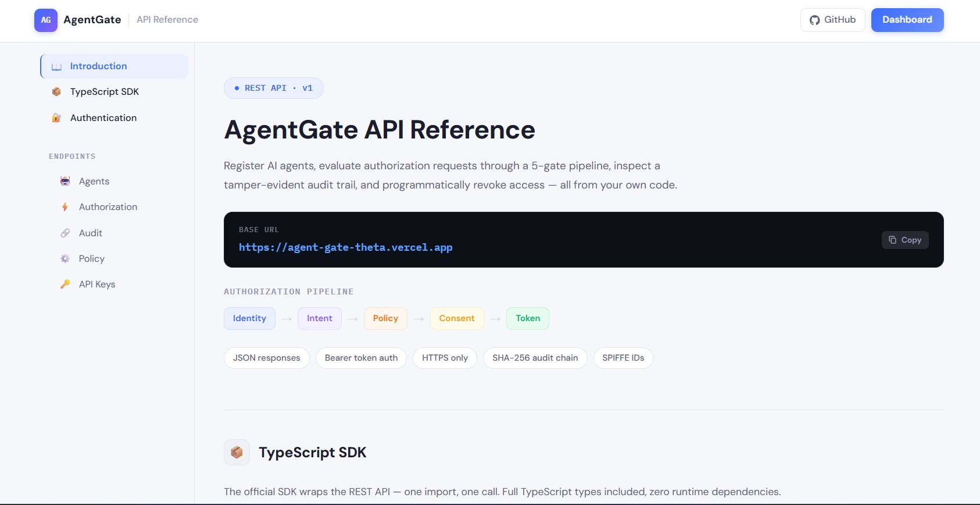980x505 pixels.
Task: Click the GitHub octocat icon
Action: [x=815, y=20]
